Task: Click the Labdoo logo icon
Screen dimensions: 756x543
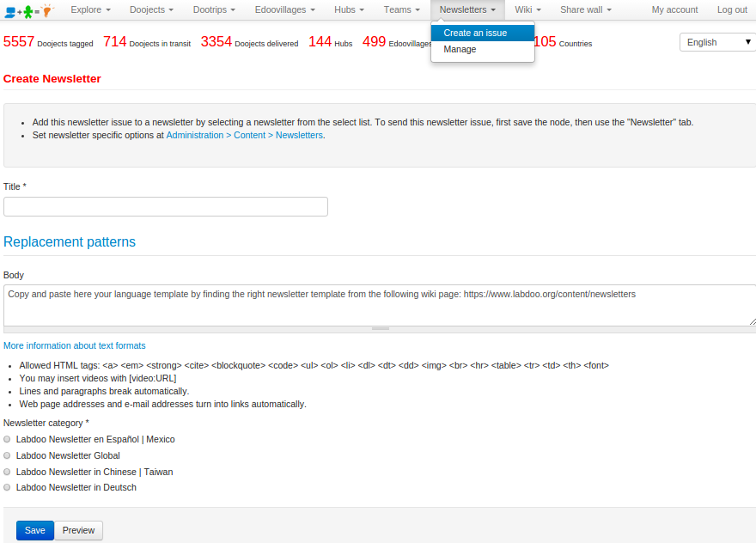Action: point(29,10)
